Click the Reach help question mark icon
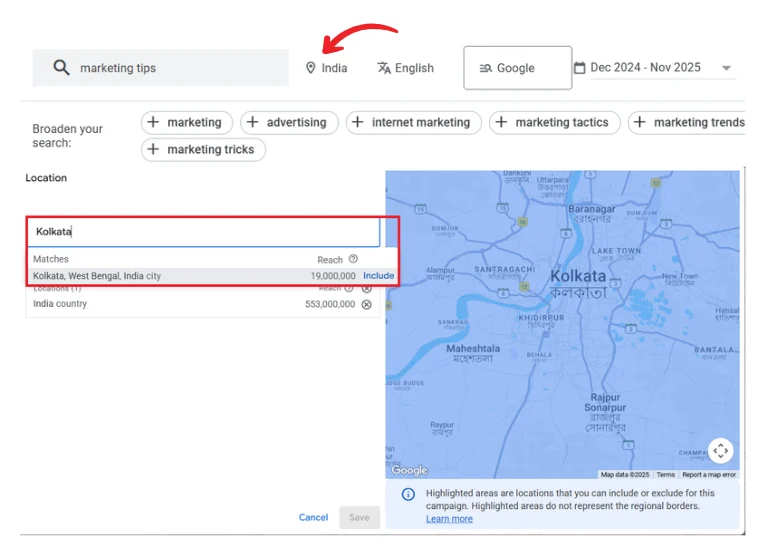This screenshot has height=559, width=770. 353,259
